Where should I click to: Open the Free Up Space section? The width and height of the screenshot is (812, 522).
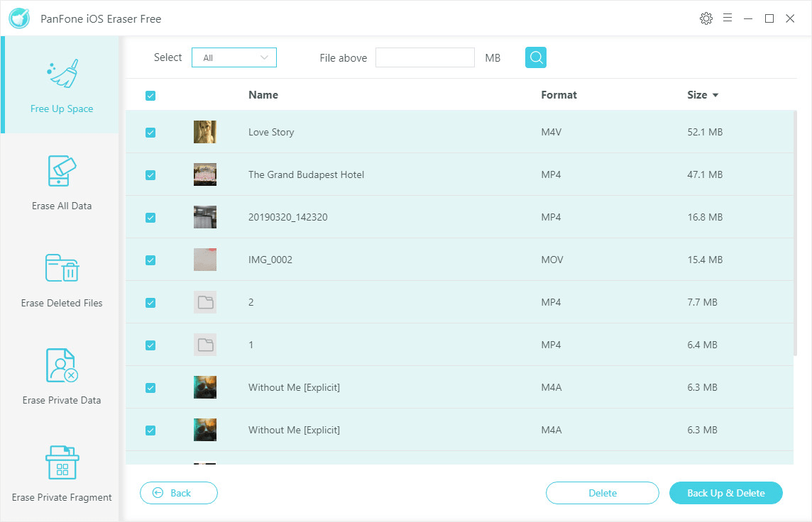point(61,85)
